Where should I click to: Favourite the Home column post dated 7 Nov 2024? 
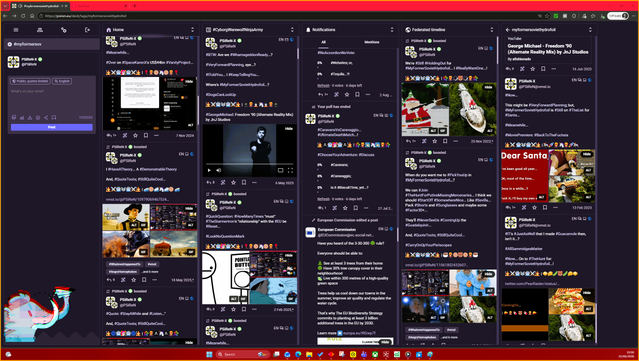pos(135,135)
